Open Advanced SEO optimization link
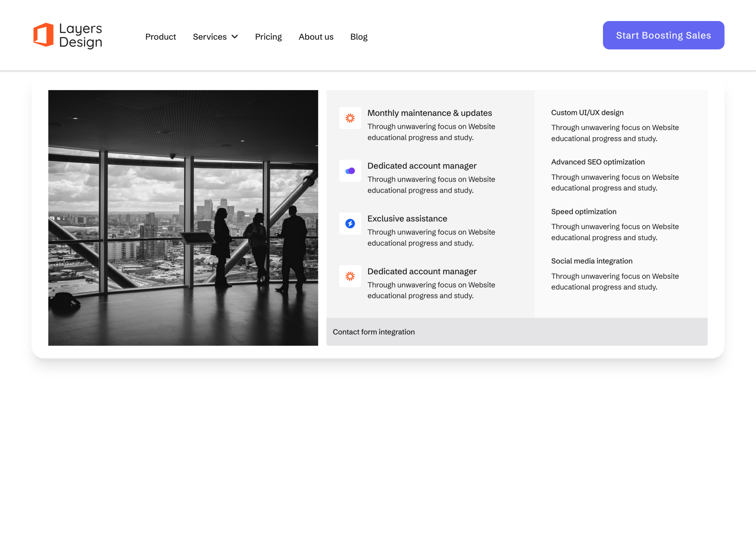Screen dimensions: 756x537 (x=598, y=162)
